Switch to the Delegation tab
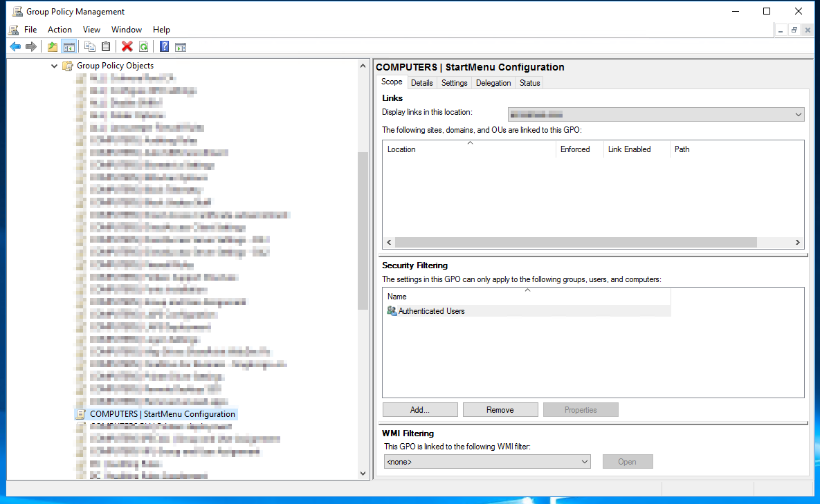Viewport: 820px width, 504px height. (493, 83)
